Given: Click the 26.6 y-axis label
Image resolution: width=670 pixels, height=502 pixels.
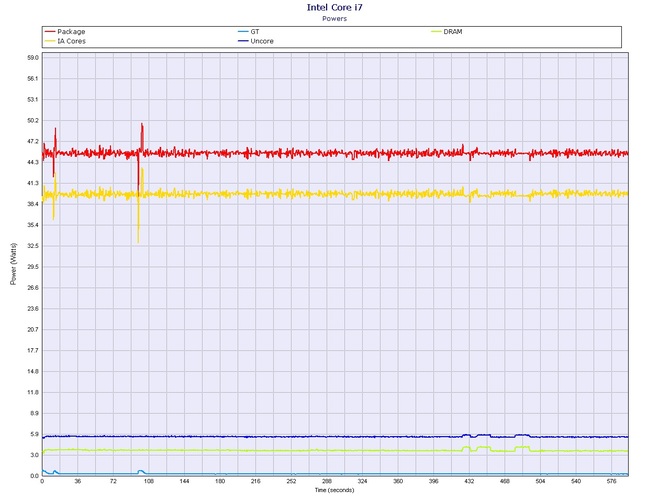Looking at the screenshot, I should pos(33,288).
